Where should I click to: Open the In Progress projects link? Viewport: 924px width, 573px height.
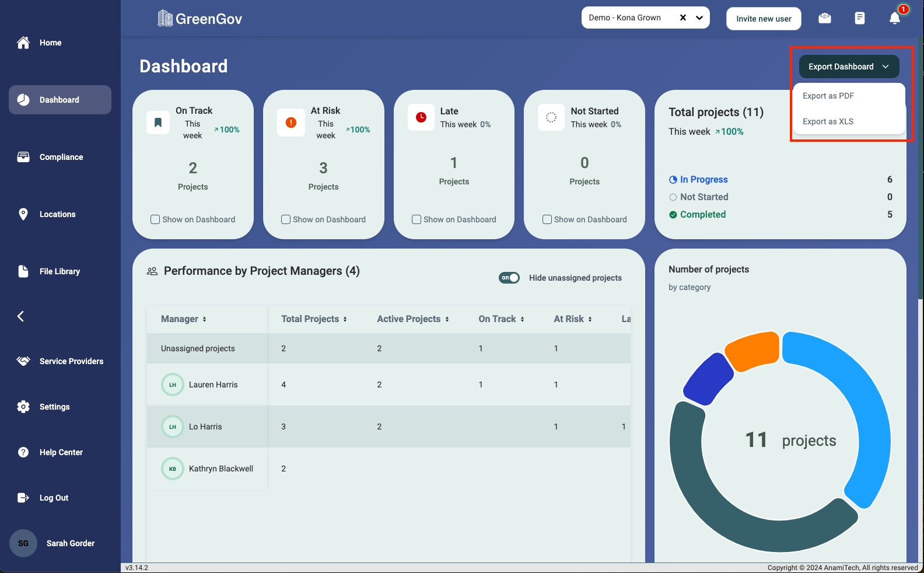[x=703, y=180]
